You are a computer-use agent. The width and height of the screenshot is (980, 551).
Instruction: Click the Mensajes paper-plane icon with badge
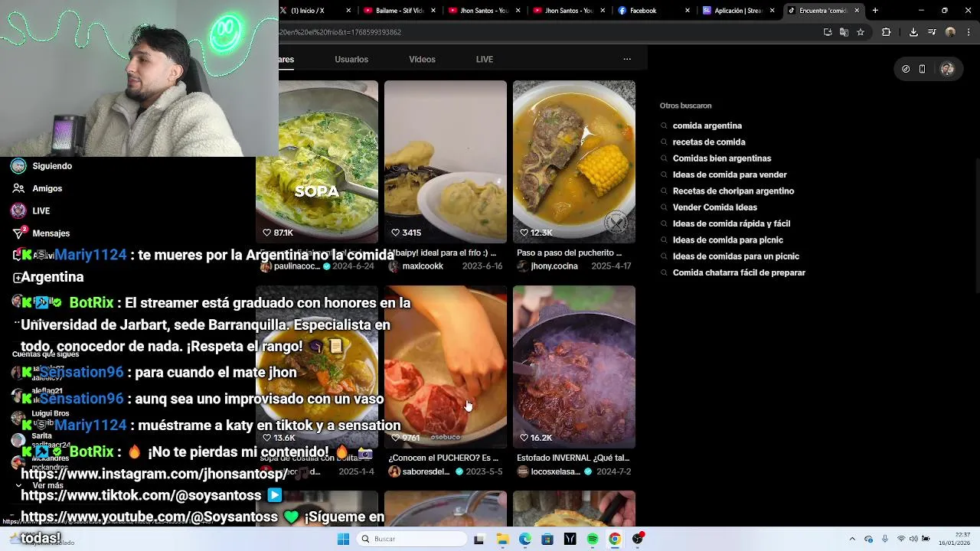tap(18, 233)
